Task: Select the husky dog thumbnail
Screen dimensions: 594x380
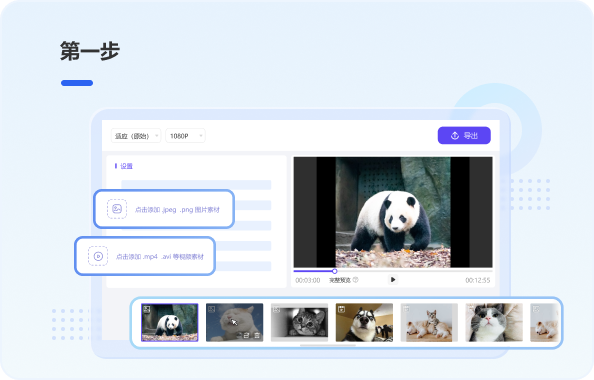Action: point(364,322)
